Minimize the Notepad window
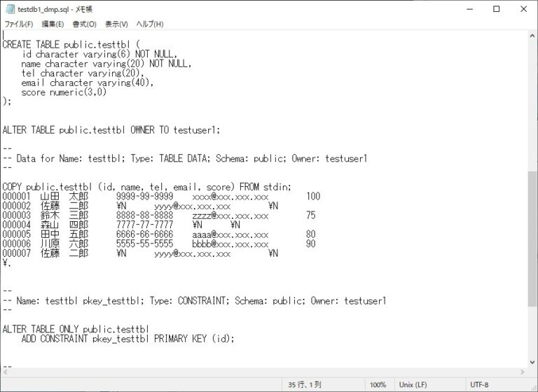Image resolution: width=538 pixels, height=392 pixels. (470, 9)
